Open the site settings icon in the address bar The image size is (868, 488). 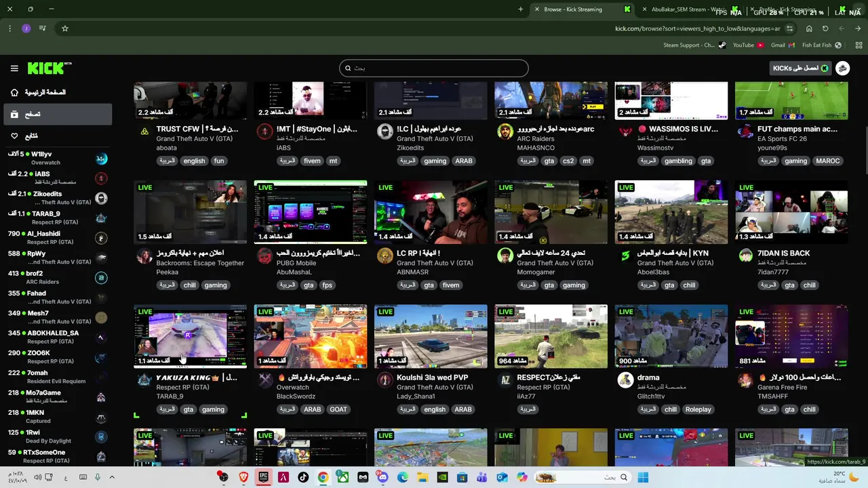790,28
